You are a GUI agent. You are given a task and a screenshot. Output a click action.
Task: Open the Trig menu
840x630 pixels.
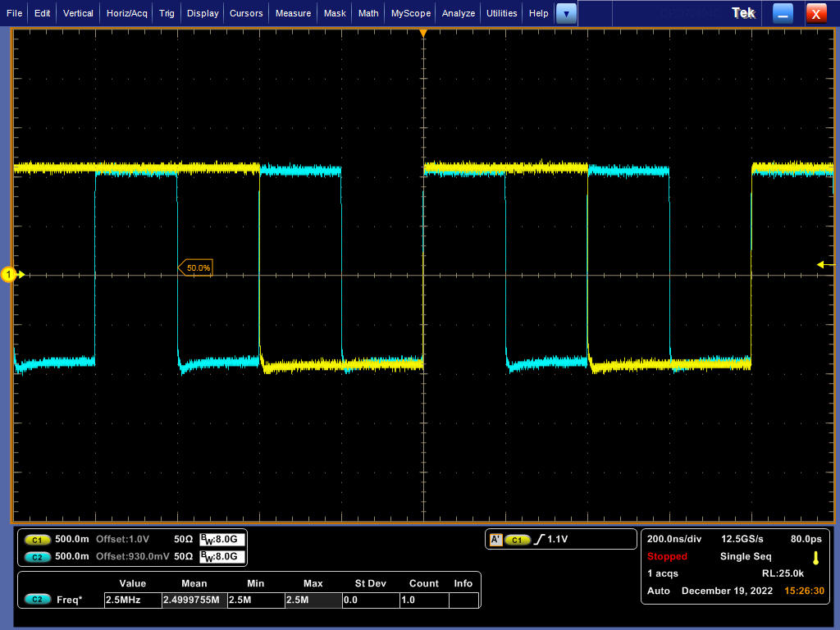pos(167,13)
